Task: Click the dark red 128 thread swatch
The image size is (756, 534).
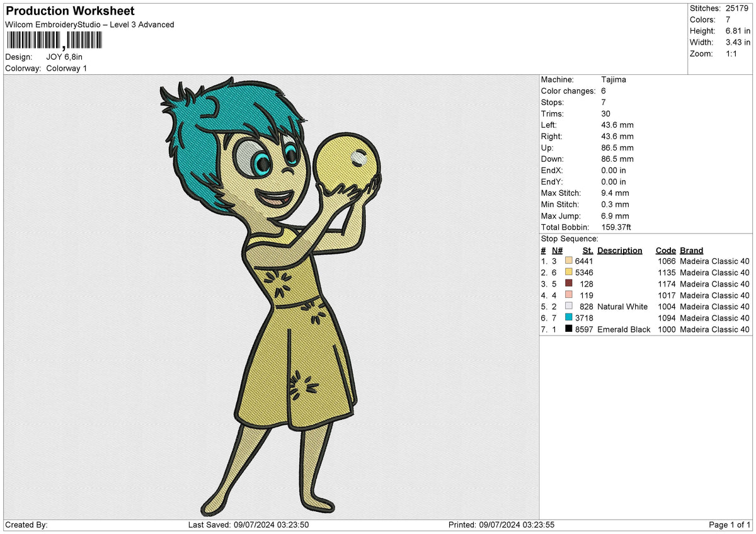Action: click(569, 283)
